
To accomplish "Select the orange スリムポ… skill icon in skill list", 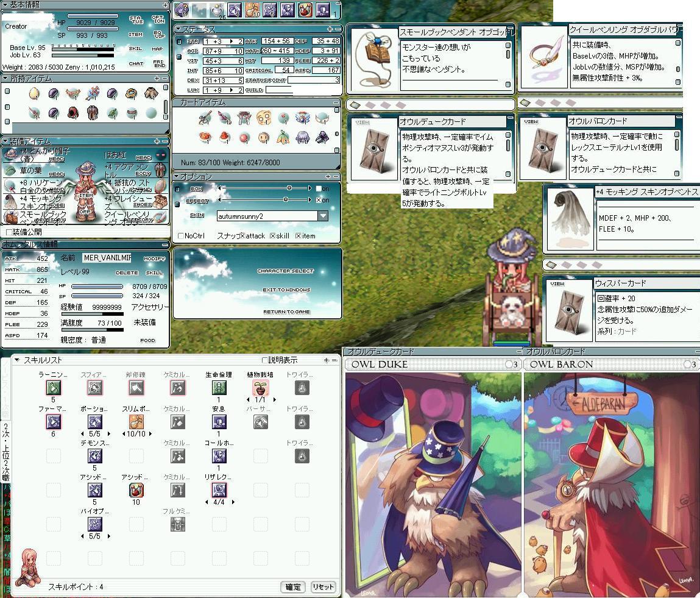I will point(136,422).
